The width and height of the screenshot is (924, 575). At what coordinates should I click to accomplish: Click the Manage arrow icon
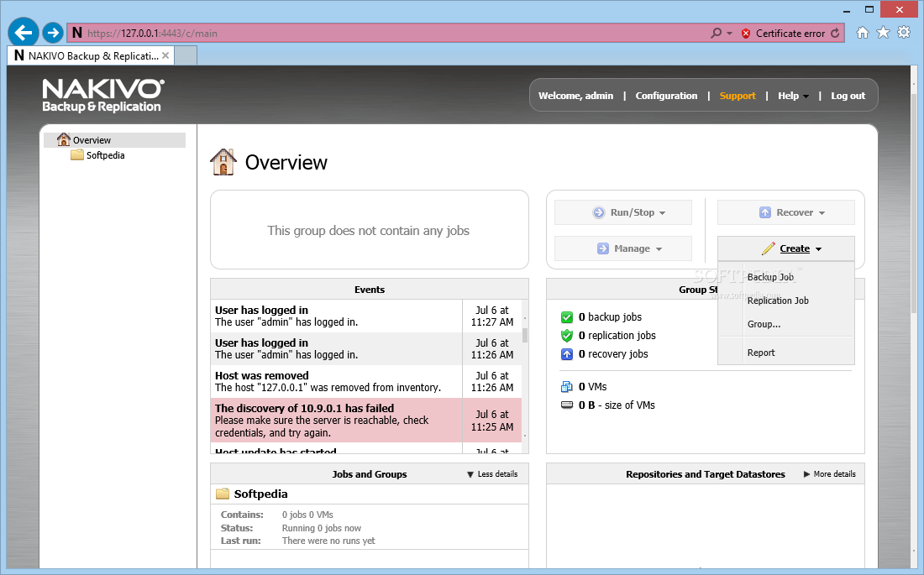[x=603, y=248]
